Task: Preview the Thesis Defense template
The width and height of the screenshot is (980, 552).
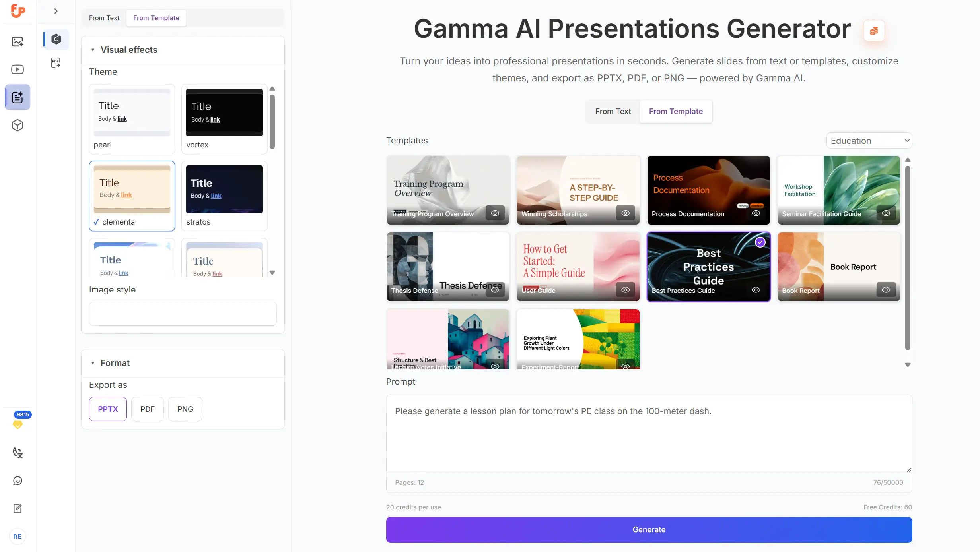Action: click(x=495, y=290)
